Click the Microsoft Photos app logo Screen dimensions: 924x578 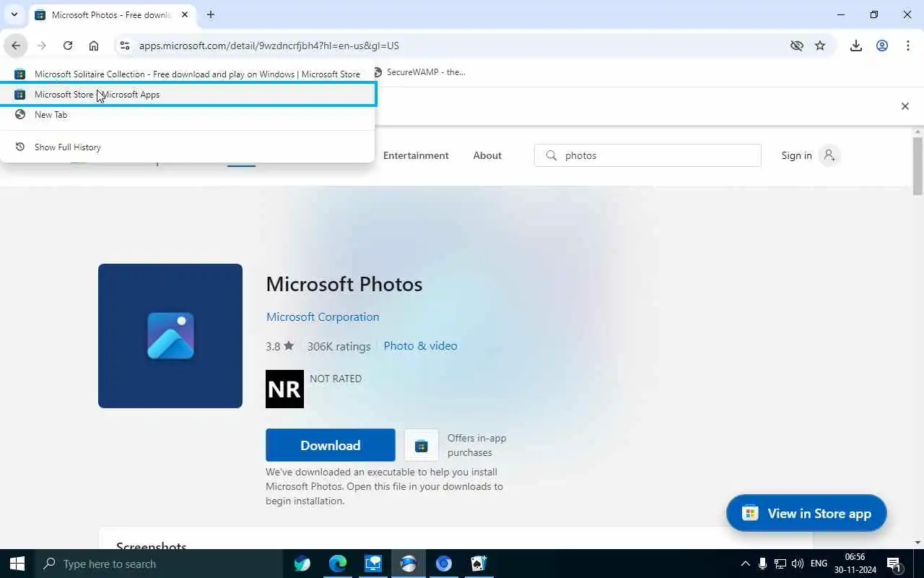pos(170,336)
